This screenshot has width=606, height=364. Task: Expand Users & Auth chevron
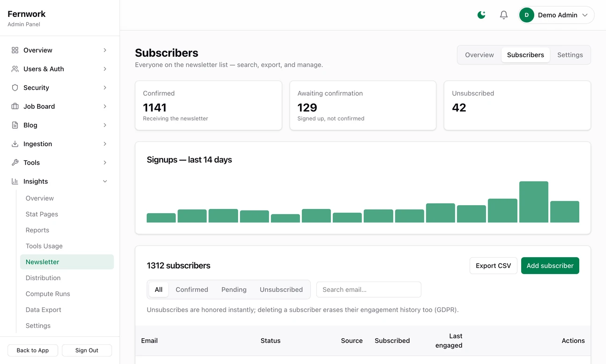click(x=105, y=69)
